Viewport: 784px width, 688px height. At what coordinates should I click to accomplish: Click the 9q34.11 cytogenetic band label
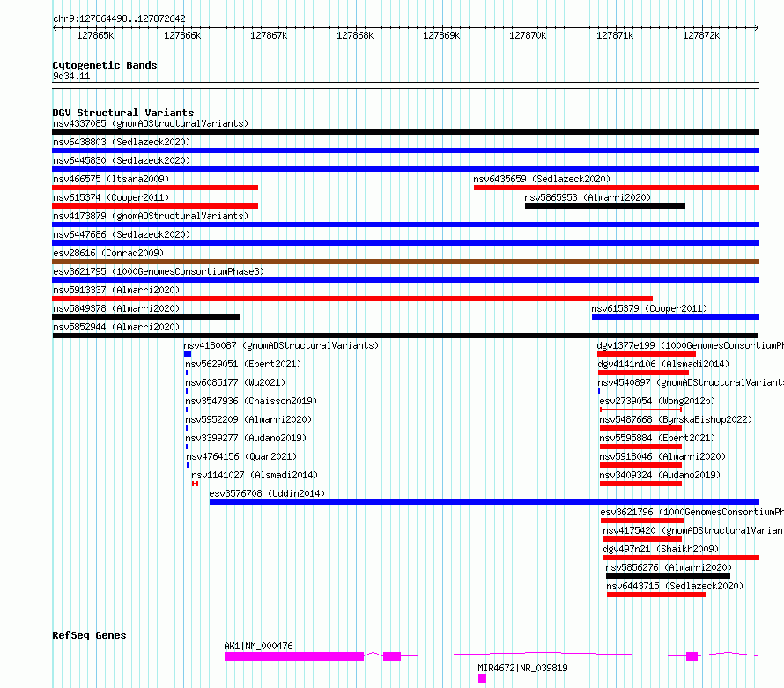[71, 76]
